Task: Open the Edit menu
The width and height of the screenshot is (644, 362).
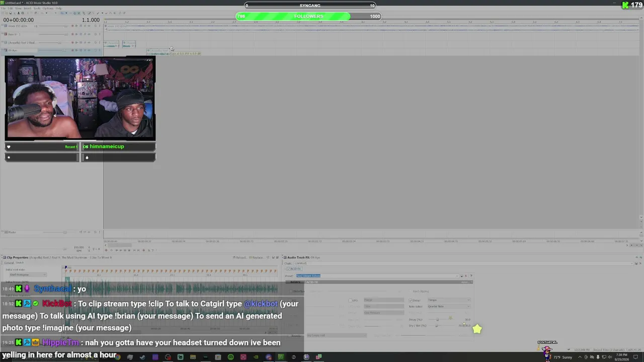Action: (x=11, y=9)
